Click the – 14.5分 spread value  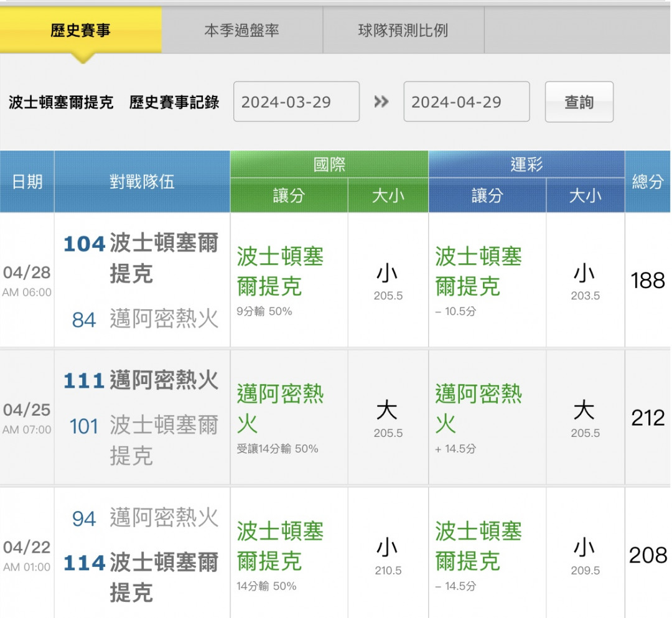[x=455, y=586]
